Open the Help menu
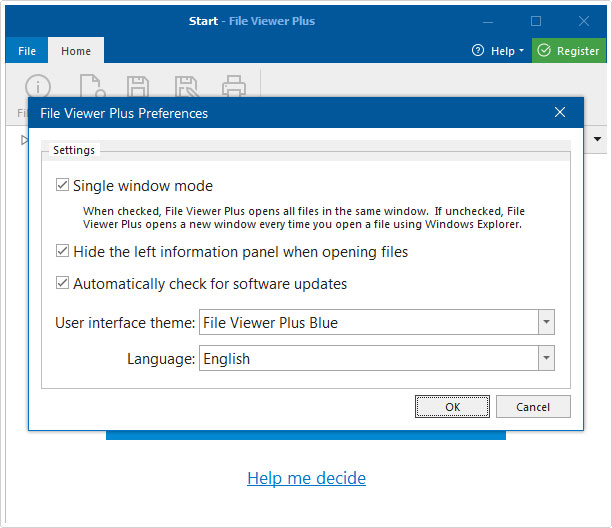This screenshot has width=612, height=528. 498,51
